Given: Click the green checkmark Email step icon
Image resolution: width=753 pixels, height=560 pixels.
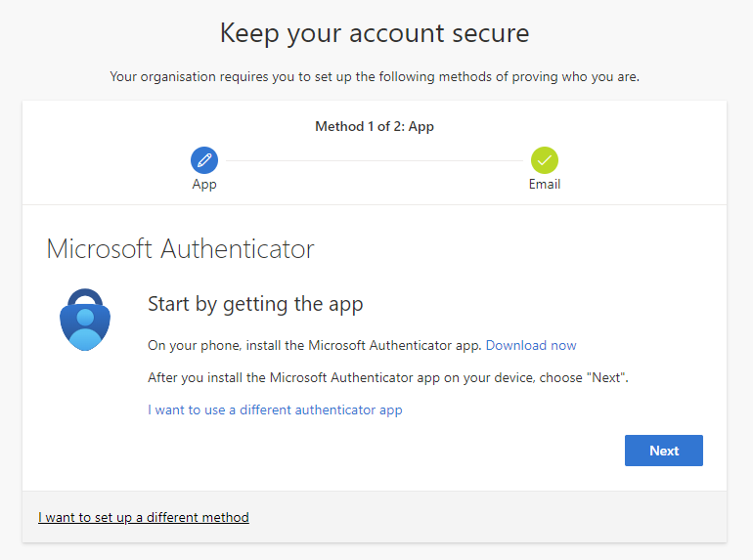Looking at the screenshot, I should pos(545,160).
